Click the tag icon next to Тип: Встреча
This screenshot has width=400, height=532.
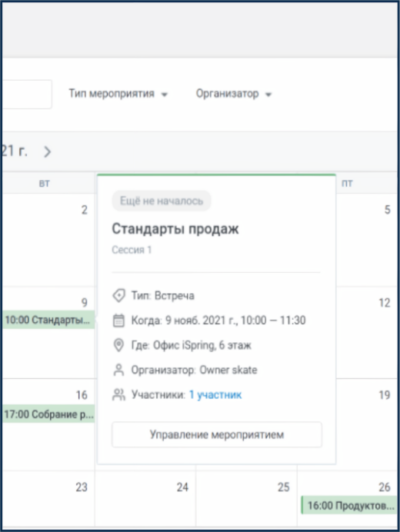pyautogui.click(x=118, y=295)
